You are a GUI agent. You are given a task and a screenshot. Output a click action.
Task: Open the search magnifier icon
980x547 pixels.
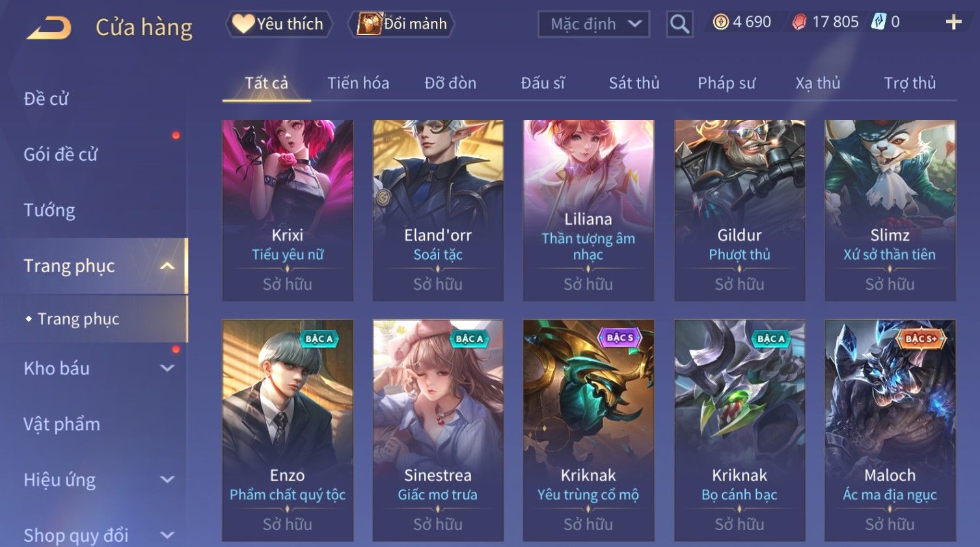click(x=679, y=25)
